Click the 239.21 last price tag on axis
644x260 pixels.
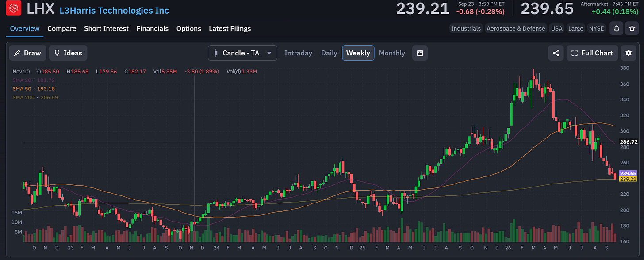(x=629, y=179)
